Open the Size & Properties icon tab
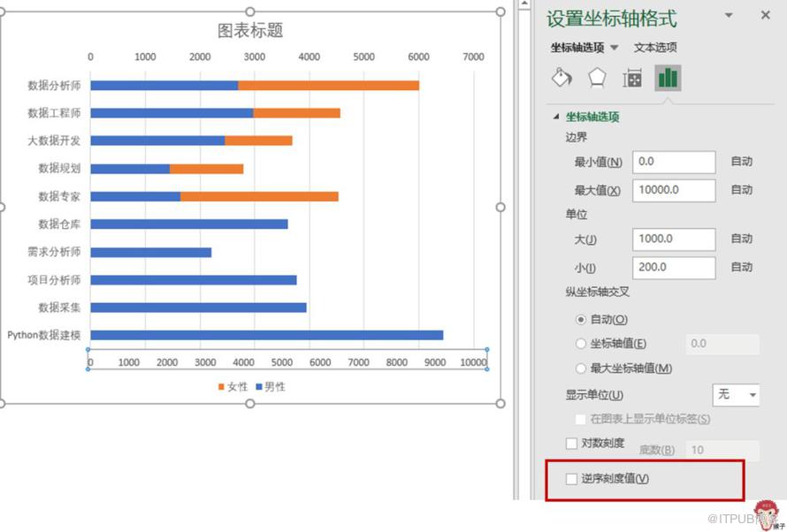 [632, 79]
